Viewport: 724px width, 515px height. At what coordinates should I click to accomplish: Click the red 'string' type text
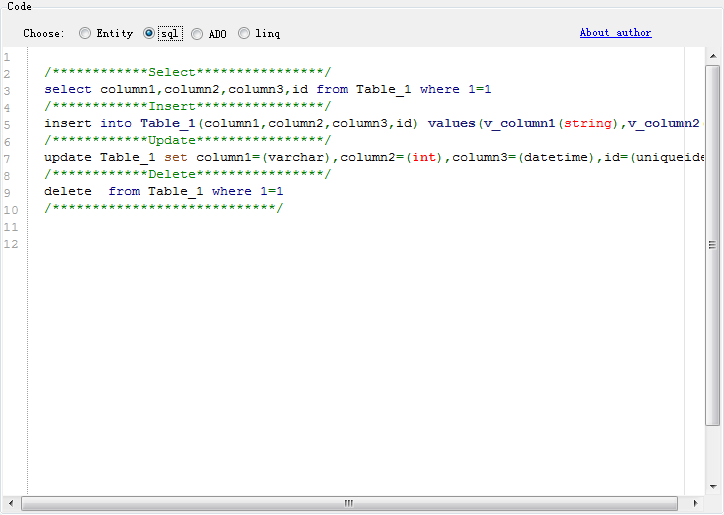tap(588, 123)
